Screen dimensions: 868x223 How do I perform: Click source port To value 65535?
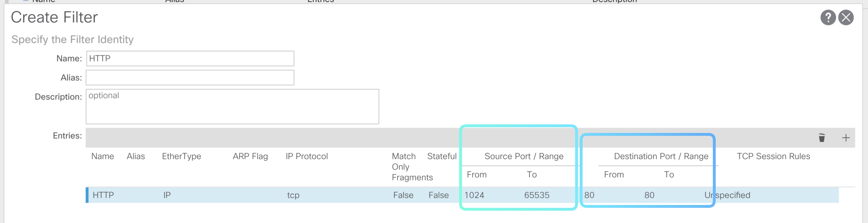coord(537,195)
